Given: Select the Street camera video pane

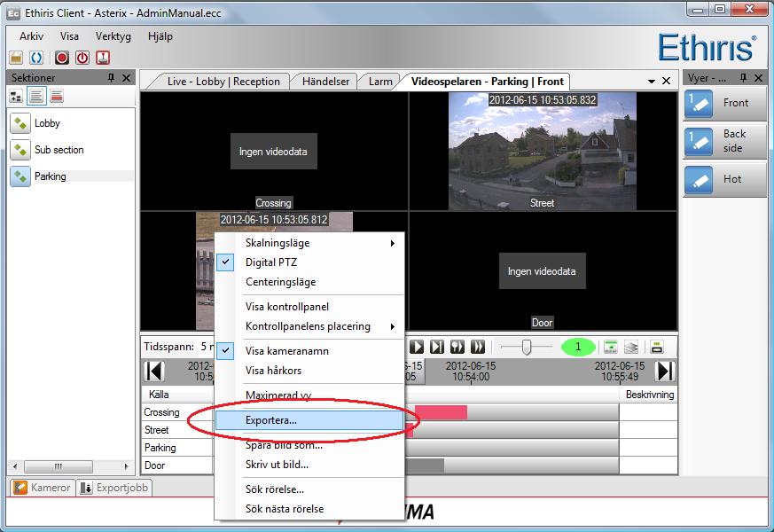Looking at the screenshot, I should (543, 152).
